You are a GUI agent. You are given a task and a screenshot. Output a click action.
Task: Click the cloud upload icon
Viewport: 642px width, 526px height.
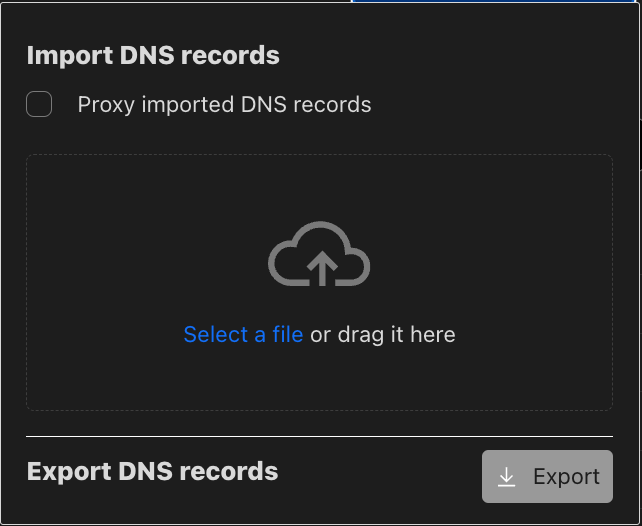(319, 254)
